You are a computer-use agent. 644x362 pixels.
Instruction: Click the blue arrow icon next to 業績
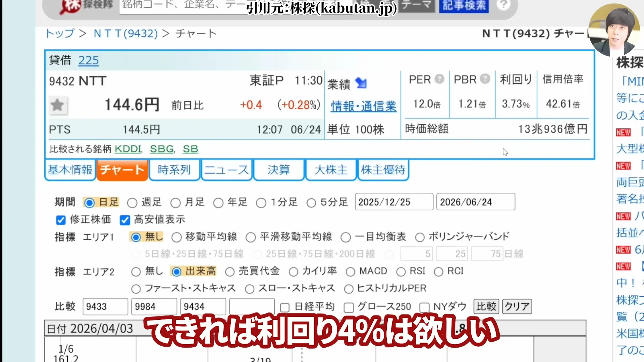(x=361, y=83)
